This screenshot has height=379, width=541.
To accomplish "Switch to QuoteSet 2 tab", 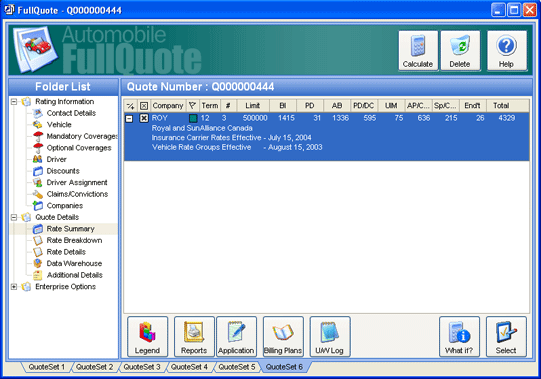I will pos(95,367).
